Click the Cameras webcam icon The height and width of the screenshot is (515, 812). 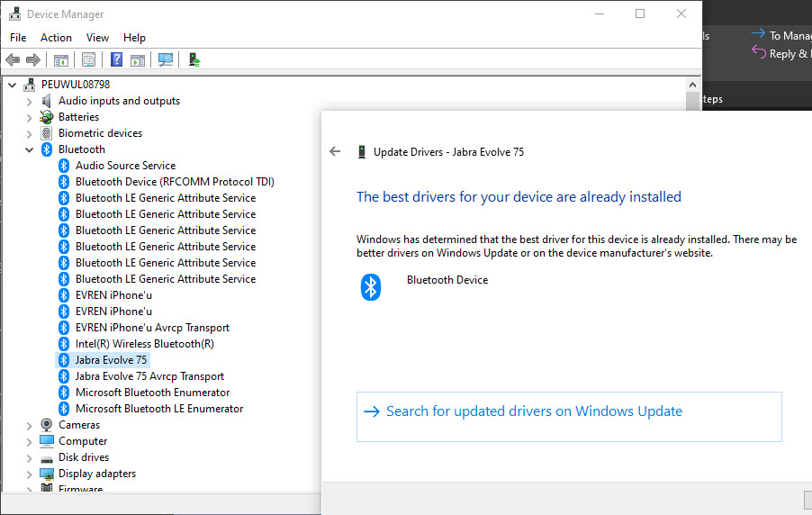point(47,425)
